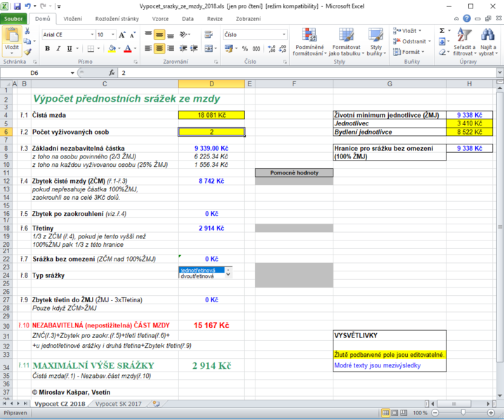
Task: Switch to the Revize tab
Action: click(x=215, y=19)
